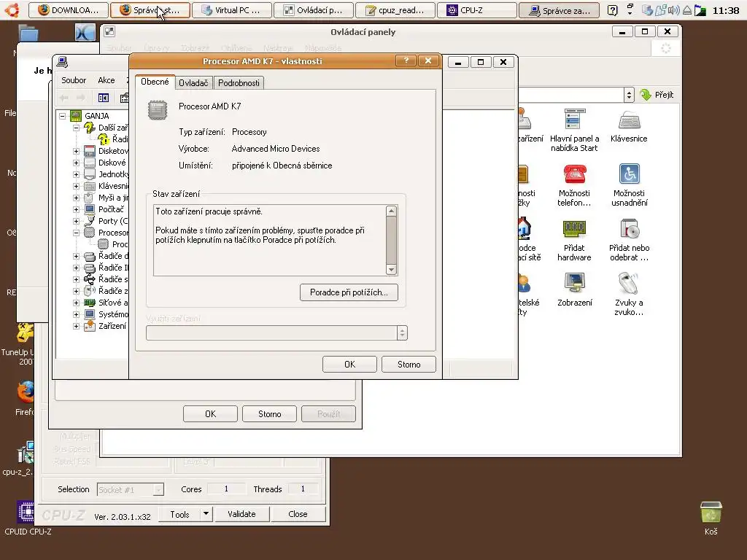Click the Ubuntu logo in the top panel
Screen dimensions: 747x560
tap(12, 9)
